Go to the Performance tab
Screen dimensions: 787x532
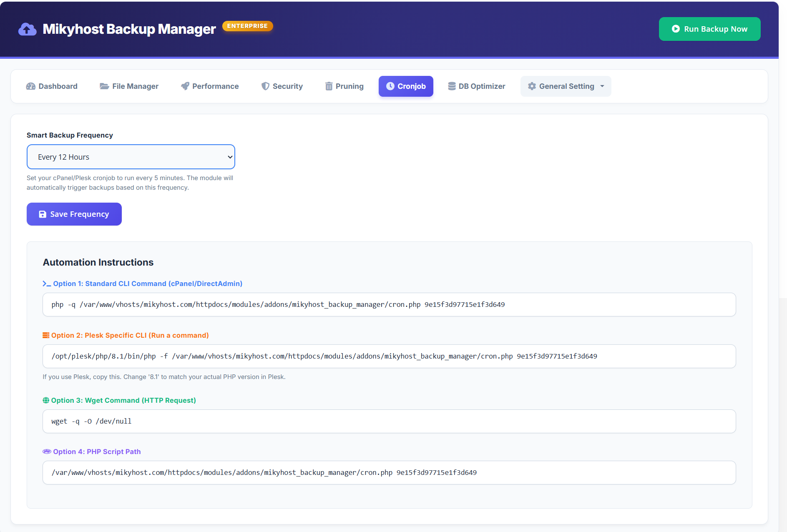(x=210, y=86)
